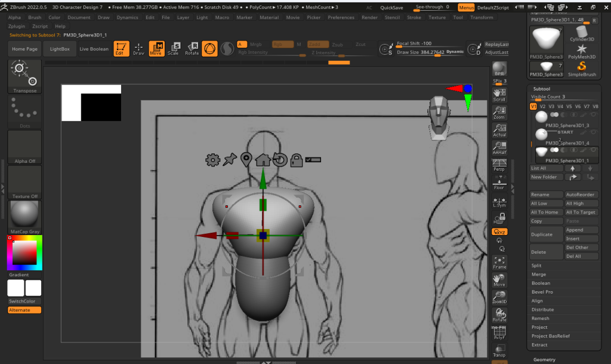This screenshot has height=364, width=611.
Task: Toggle eye visibility for PM3D_Sphere3D1_3 subtool
Action: [x=594, y=115]
